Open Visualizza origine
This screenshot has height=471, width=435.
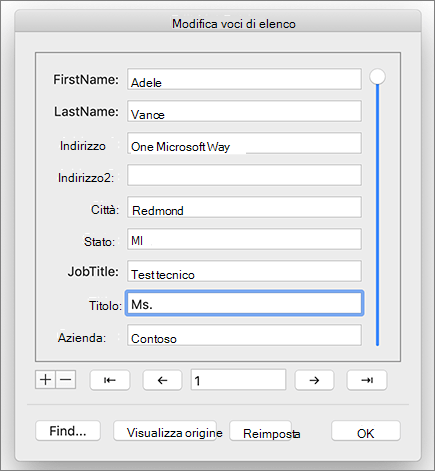pyautogui.click(x=165, y=431)
